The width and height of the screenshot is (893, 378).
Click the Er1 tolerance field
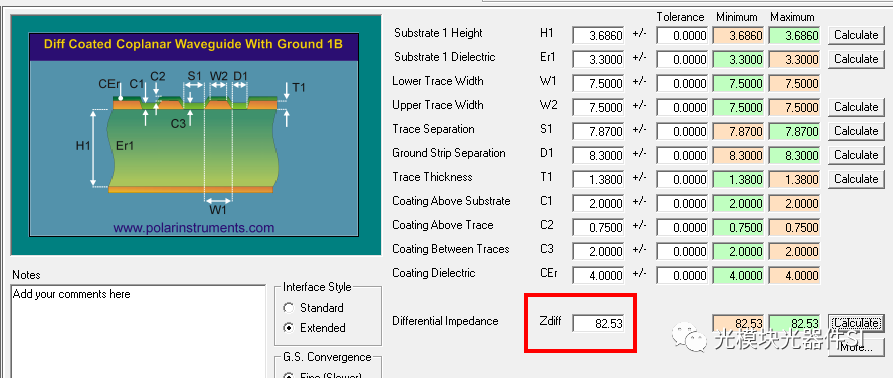pyautogui.click(x=682, y=59)
